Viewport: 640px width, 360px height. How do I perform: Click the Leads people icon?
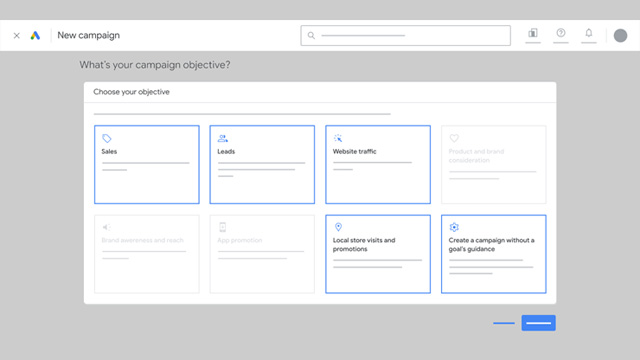coord(222,138)
